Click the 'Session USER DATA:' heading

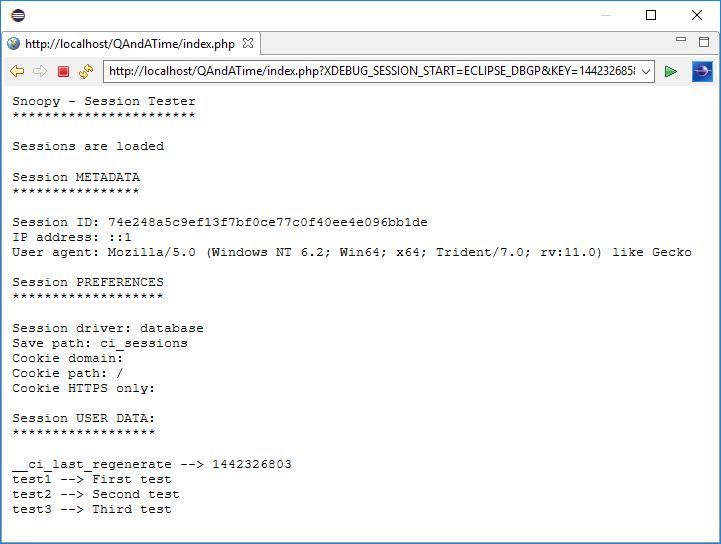coord(83,418)
